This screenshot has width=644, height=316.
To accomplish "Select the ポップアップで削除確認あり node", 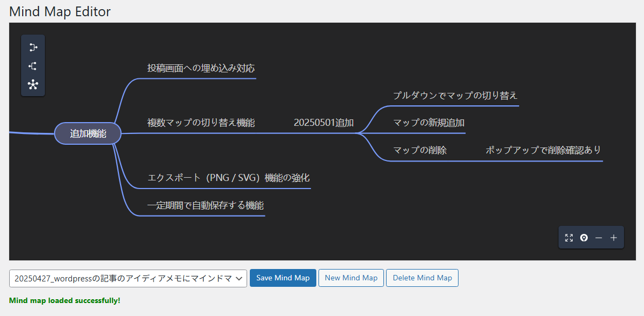I will click(x=543, y=150).
